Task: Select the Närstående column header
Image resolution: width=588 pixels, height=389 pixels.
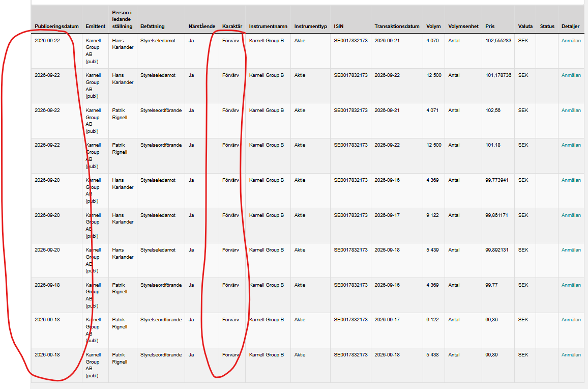Action: tap(202, 26)
